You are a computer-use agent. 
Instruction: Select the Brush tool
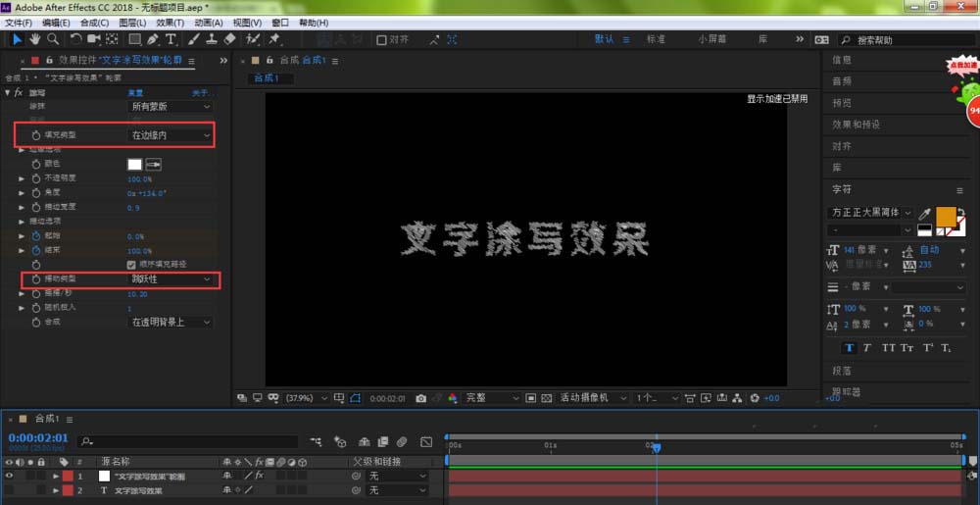pos(194,39)
